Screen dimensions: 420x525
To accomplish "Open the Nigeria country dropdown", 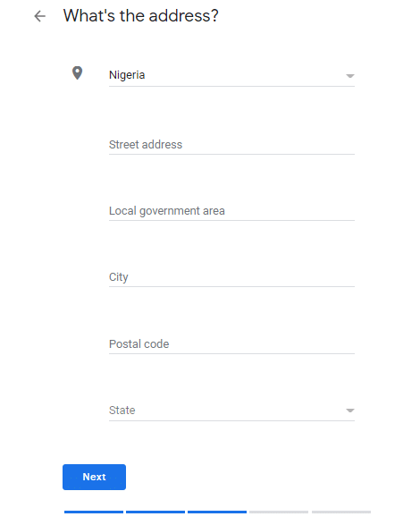I will (231, 75).
